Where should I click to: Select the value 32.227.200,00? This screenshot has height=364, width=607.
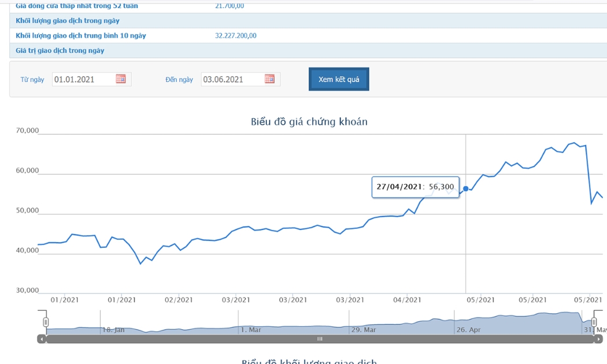[236, 36]
